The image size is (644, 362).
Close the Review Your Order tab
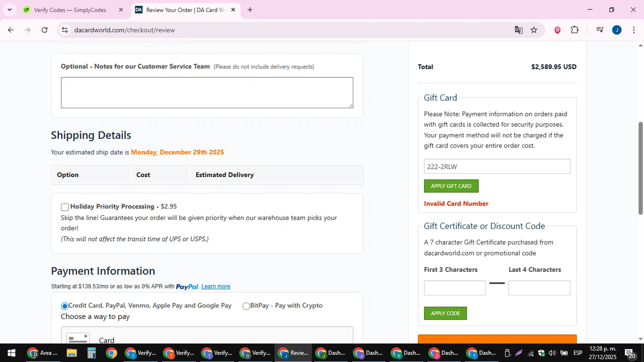click(x=233, y=9)
